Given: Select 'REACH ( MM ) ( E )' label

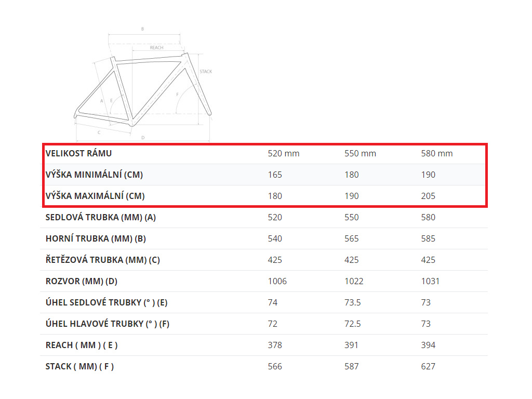Looking at the screenshot, I should (82, 345).
